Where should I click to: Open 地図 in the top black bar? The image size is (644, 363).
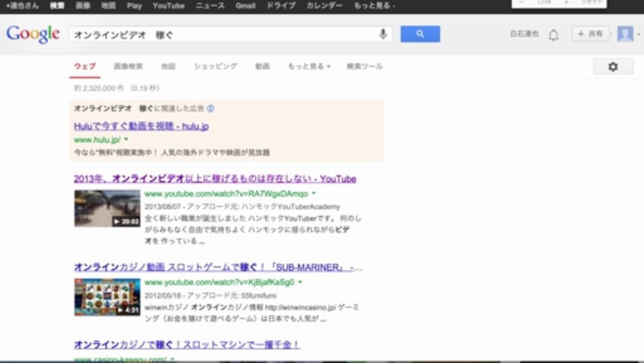(108, 6)
